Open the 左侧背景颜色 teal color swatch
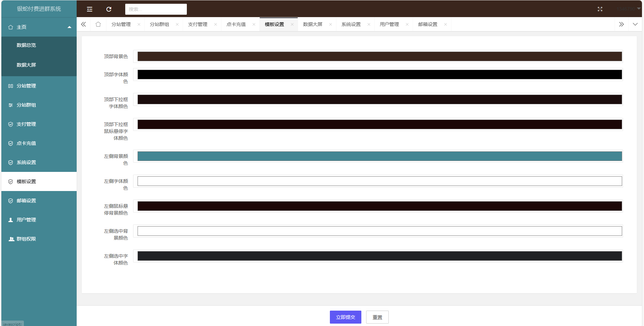Screen dimensions: 644x326 [379, 156]
